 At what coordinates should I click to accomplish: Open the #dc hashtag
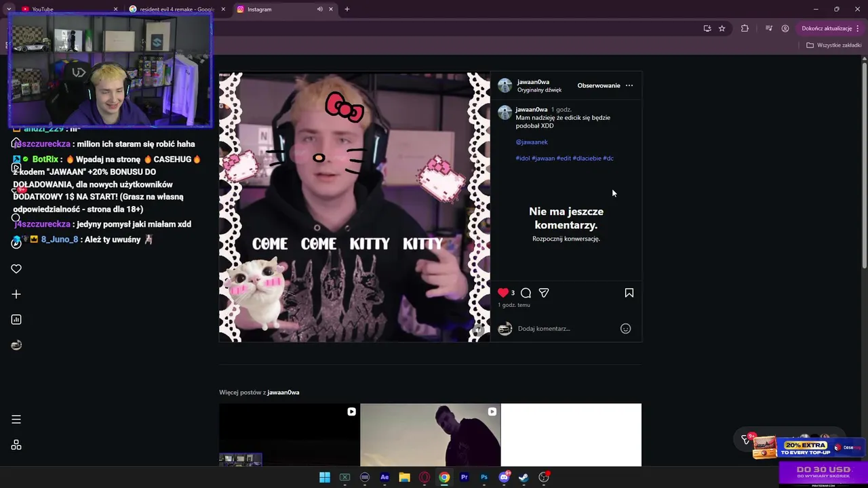(608, 158)
